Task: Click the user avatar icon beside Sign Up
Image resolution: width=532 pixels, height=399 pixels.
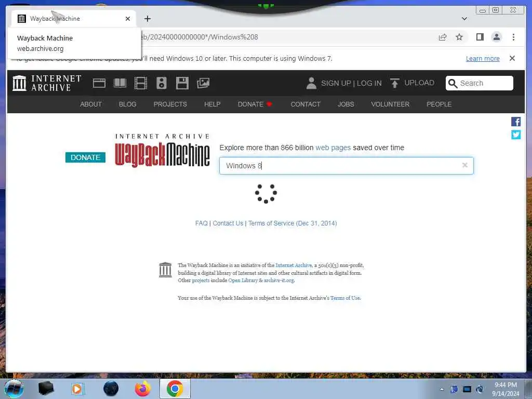Action: (311, 83)
